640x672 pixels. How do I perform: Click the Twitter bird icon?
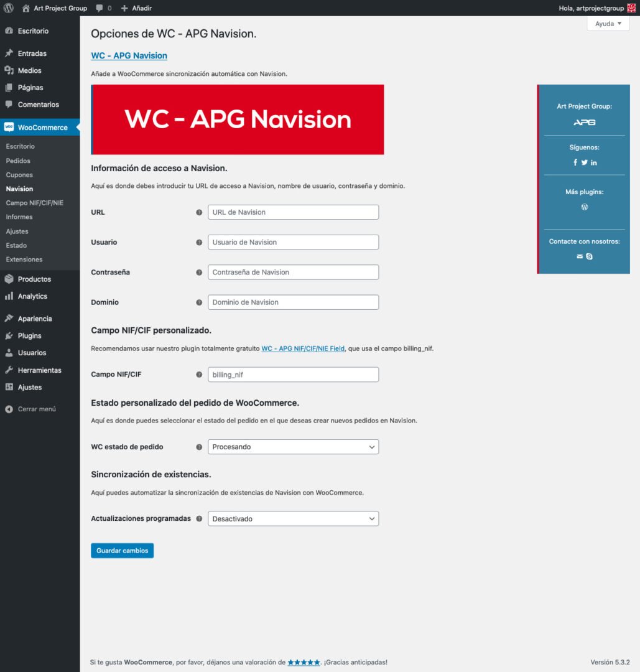[x=585, y=162]
